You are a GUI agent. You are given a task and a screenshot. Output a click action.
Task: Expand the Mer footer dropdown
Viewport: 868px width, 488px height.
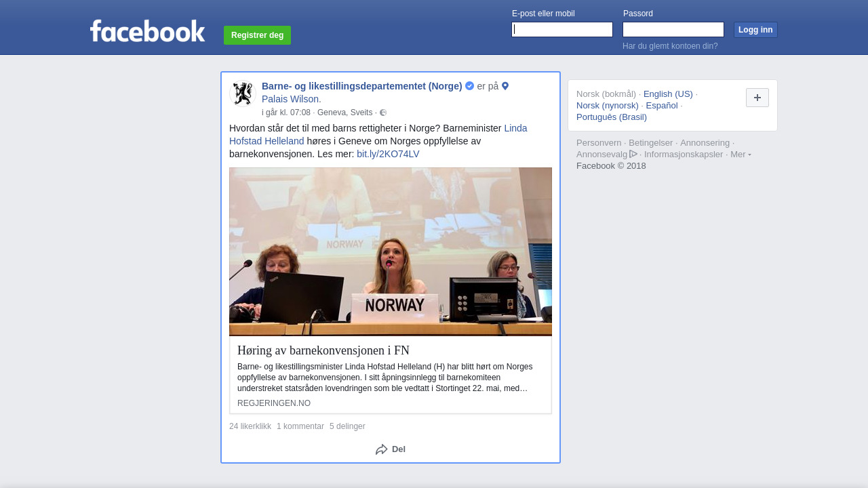740,155
